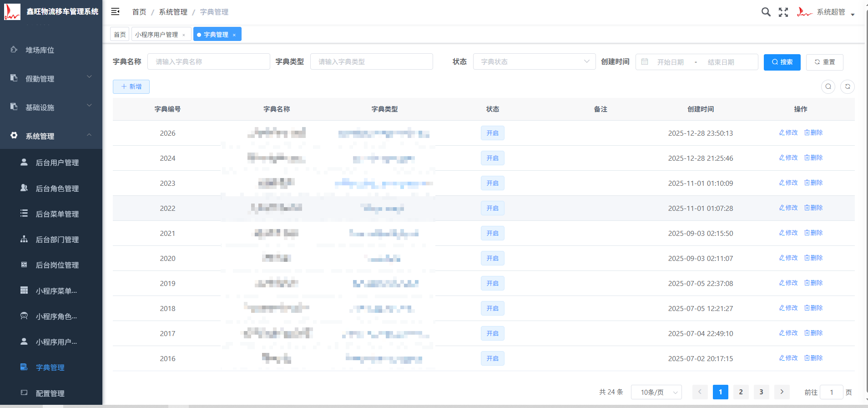Viewport: 868px width, 408px height.
Task: Go to pagination page 2
Action: (x=741, y=392)
